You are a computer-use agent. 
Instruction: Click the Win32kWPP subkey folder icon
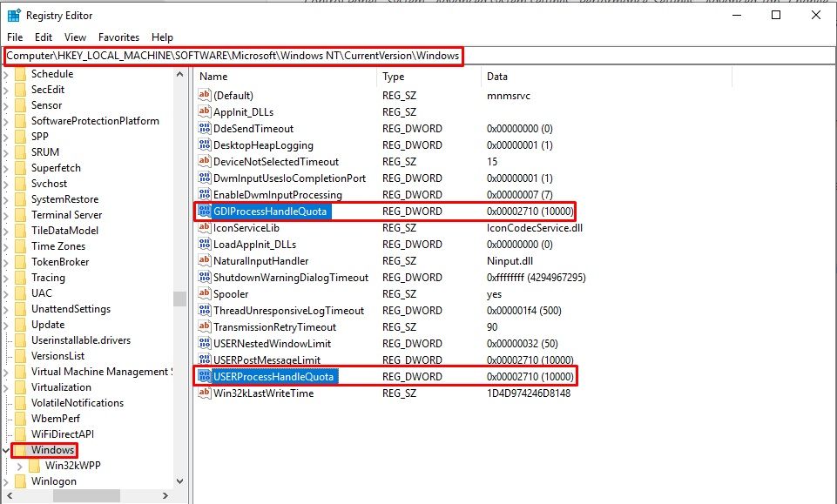coord(35,466)
